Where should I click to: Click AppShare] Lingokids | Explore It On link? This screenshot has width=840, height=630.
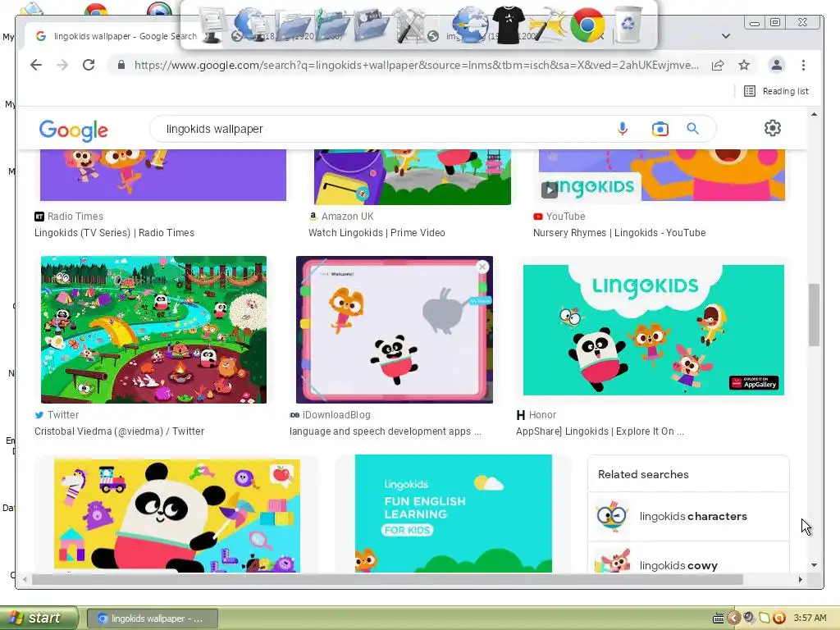(x=600, y=431)
